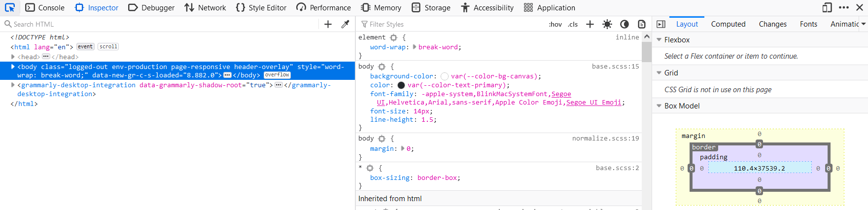
Task: Collapse the Flexbox section
Action: coord(659,40)
